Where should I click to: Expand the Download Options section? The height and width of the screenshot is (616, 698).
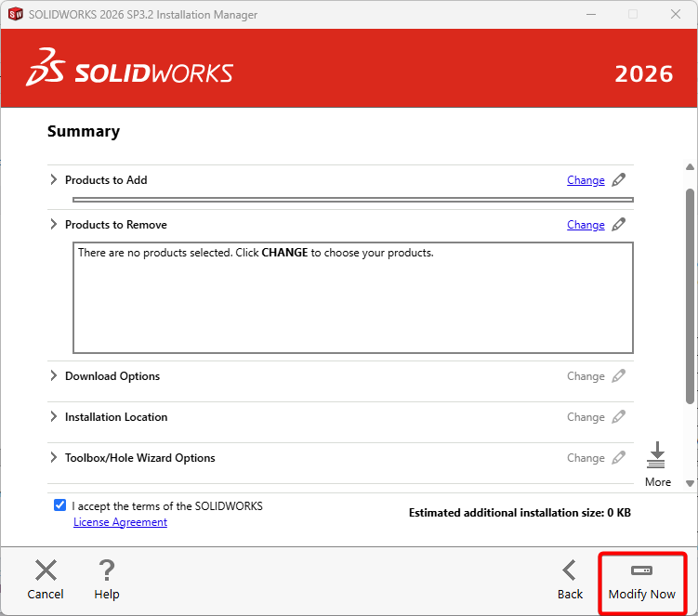pos(53,375)
